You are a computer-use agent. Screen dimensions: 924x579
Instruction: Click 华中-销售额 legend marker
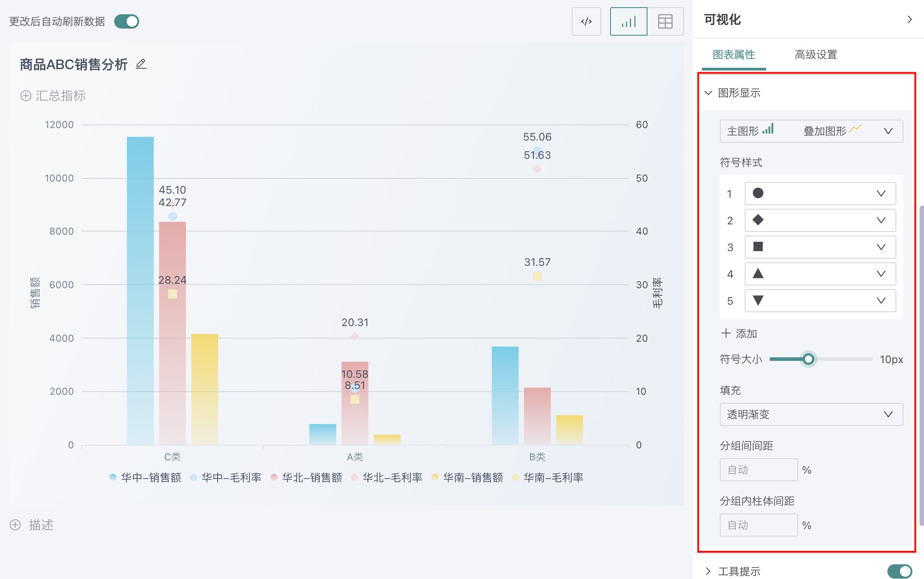[x=113, y=477]
